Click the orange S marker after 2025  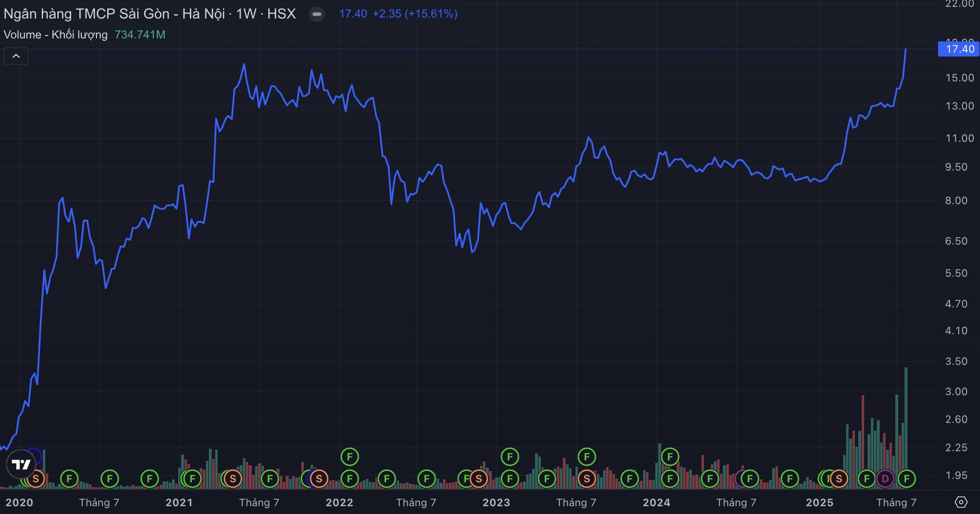839,479
